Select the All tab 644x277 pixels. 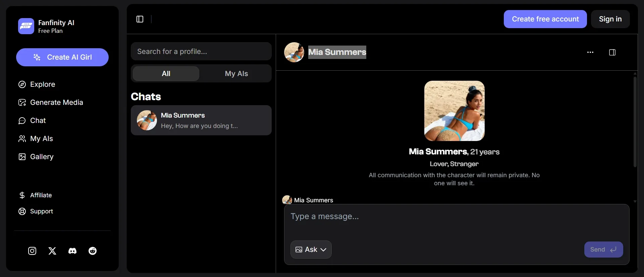tap(166, 74)
